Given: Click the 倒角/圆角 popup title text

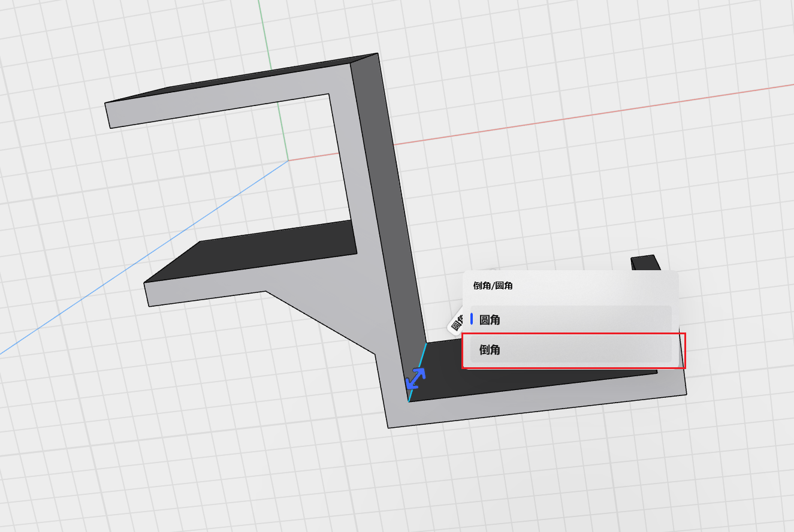Looking at the screenshot, I should click(493, 286).
